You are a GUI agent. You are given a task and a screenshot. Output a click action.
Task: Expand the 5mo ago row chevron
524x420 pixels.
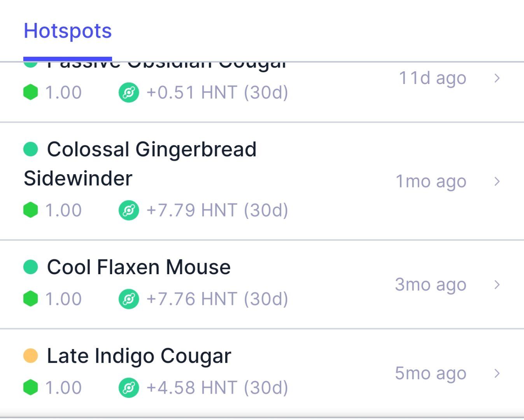497,373
